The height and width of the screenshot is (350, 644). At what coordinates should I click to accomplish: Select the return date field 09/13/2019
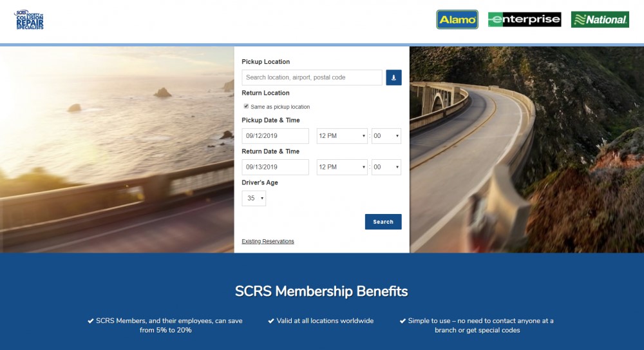pos(275,167)
